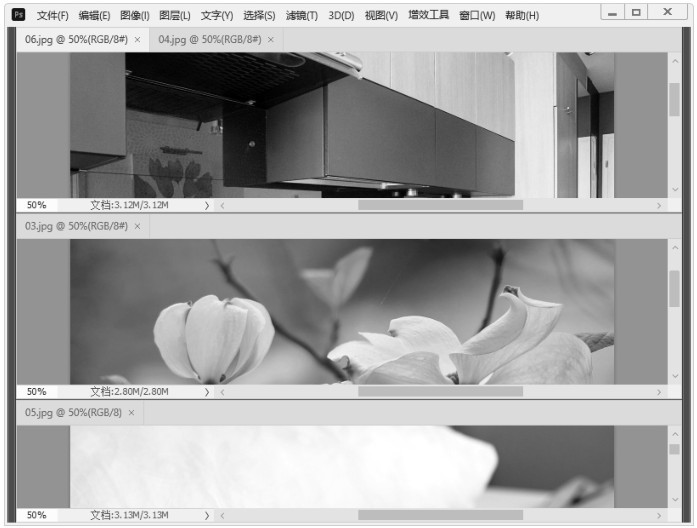Expand status info arrow beside 2.80M
This screenshot has width=697, height=528.
[207, 392]
